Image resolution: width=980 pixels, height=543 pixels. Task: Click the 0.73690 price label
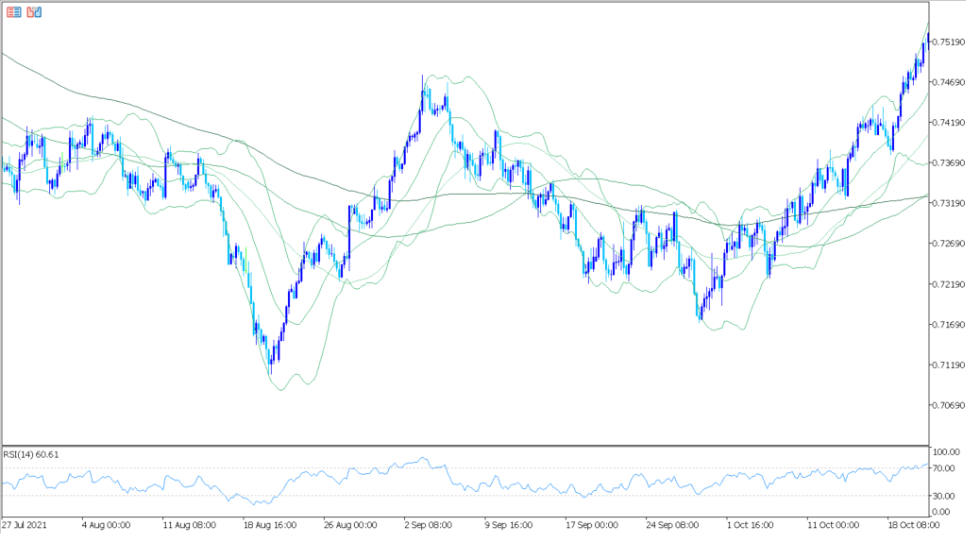[x=948, y=163]
